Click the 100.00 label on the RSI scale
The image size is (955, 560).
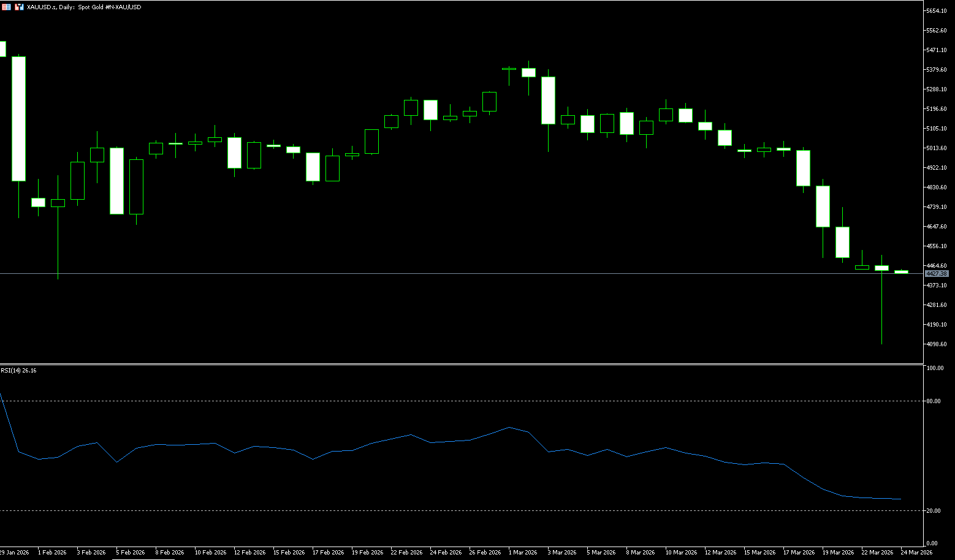pyautogui.click(x=935, y=368)
